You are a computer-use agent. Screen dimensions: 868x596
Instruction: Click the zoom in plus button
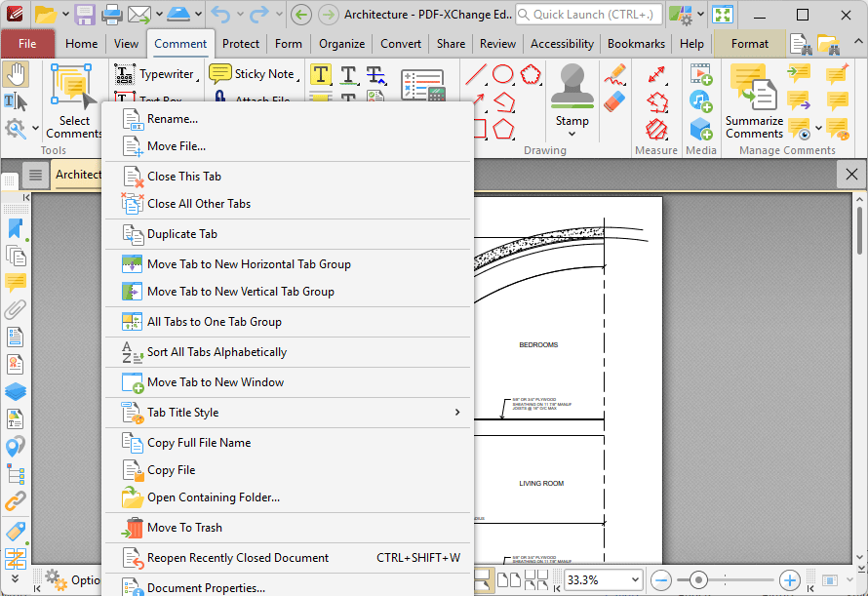[789, 580]
